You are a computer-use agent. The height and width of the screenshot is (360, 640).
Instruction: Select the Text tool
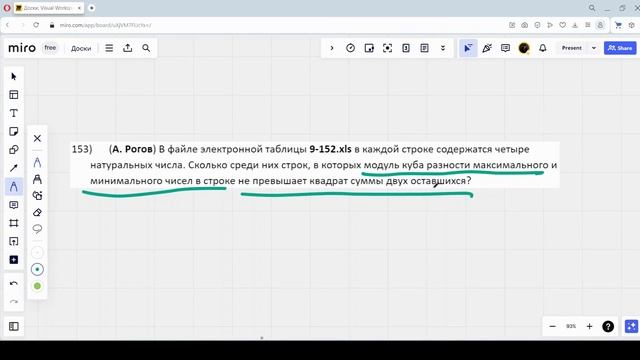[13, 113]
